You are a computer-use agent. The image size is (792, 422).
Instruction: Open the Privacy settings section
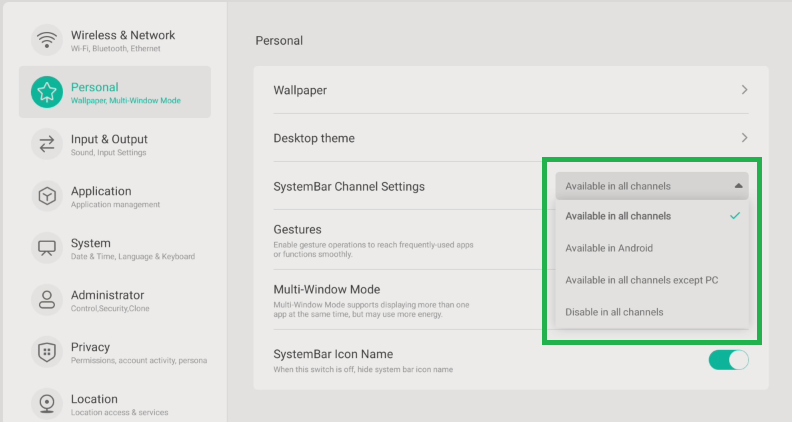(115, 352)
